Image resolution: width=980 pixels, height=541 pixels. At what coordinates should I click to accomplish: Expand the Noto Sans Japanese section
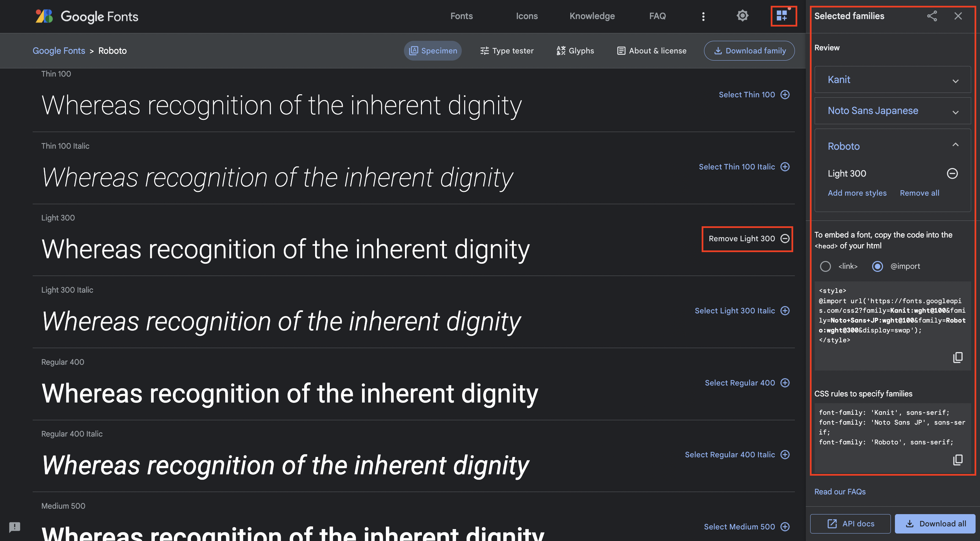pyautogui.click(x=955, y=112)
